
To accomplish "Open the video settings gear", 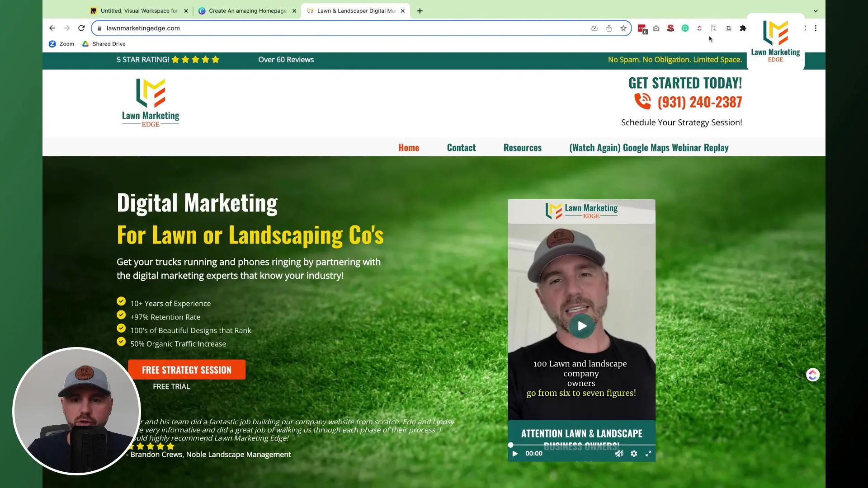I will tap(634, 454).
